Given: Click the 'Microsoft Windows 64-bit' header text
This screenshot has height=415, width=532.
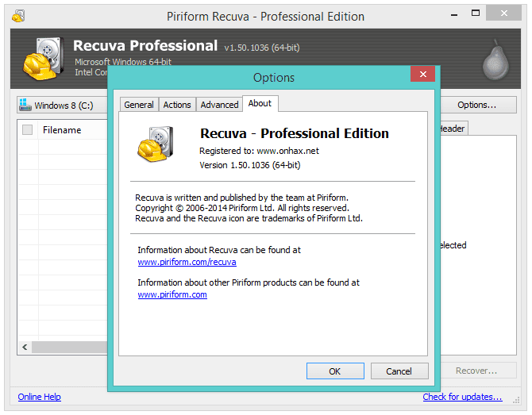Looking at the screenshot, I should (123, 62).
